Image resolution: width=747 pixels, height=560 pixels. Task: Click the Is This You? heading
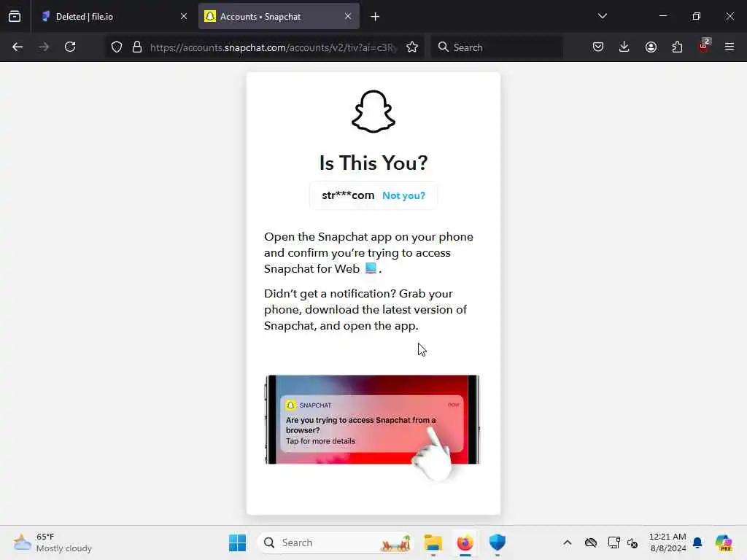tap(373, 163)
